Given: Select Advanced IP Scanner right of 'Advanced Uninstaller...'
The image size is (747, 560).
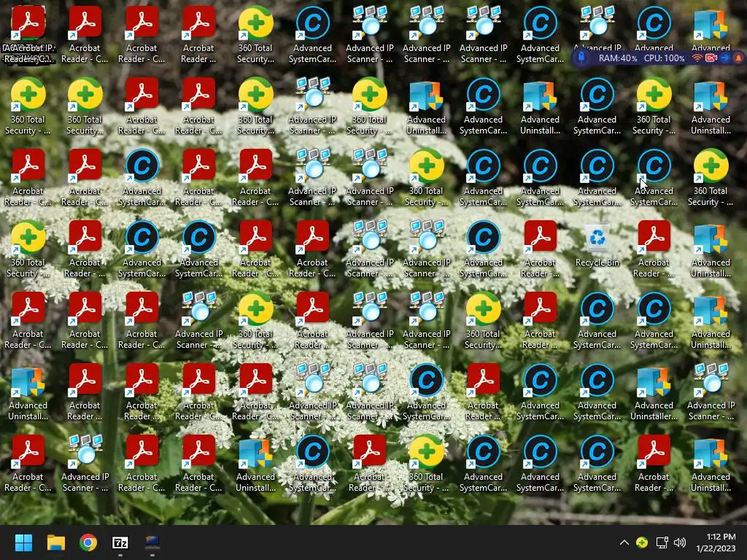Looking at the screenshot, I should [711, 391].
